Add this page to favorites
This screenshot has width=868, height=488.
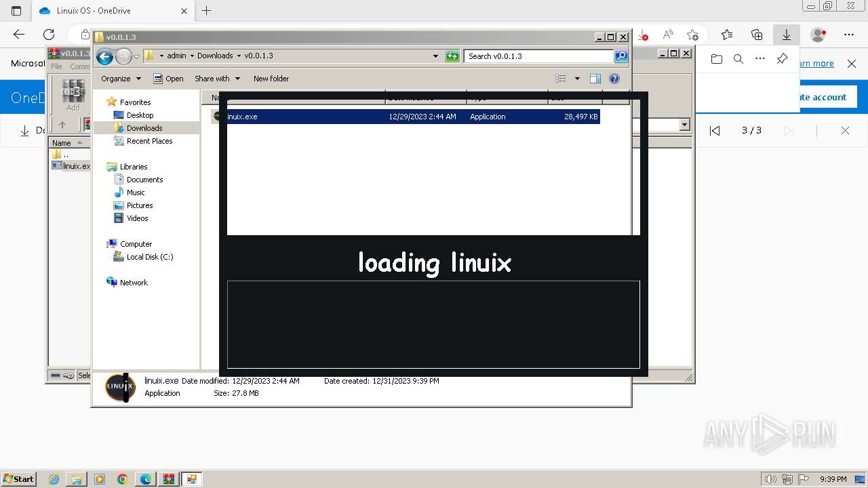click(692, 35)
